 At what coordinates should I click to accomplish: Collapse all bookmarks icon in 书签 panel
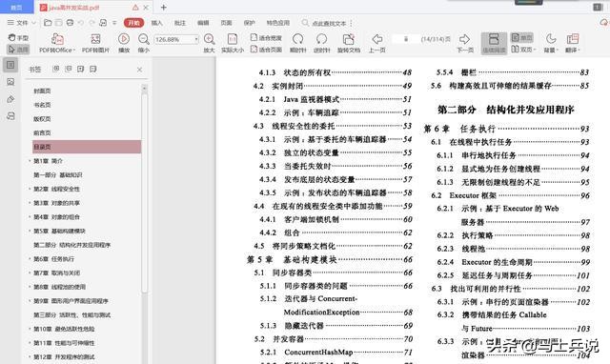pyautogui.click(x=69, y=69)
